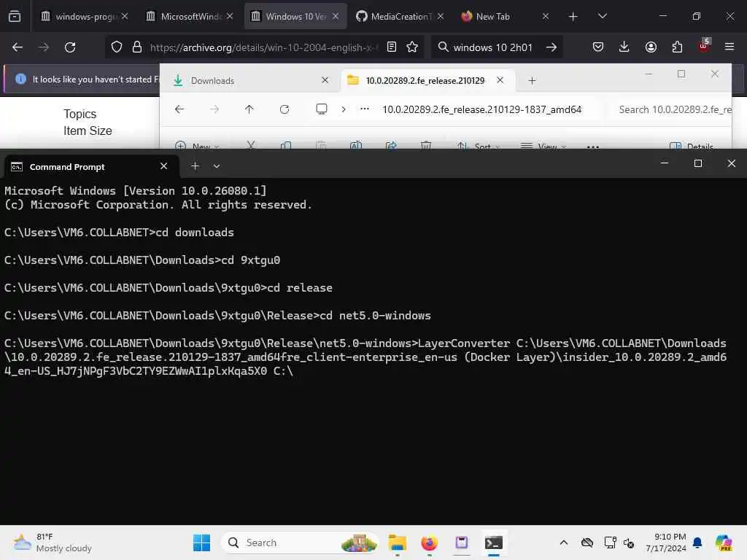Show hidden breadcrumb path ellipsis
747x560 pixels.
tap(365, 109)
